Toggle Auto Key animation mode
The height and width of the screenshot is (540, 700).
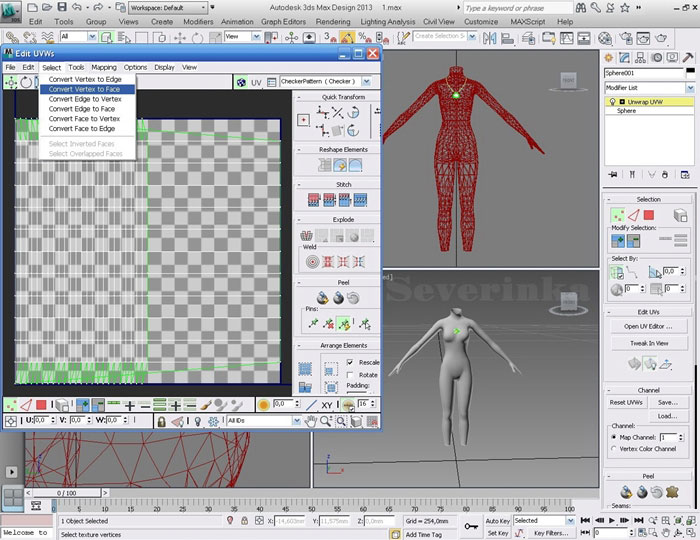coord(498,521)
